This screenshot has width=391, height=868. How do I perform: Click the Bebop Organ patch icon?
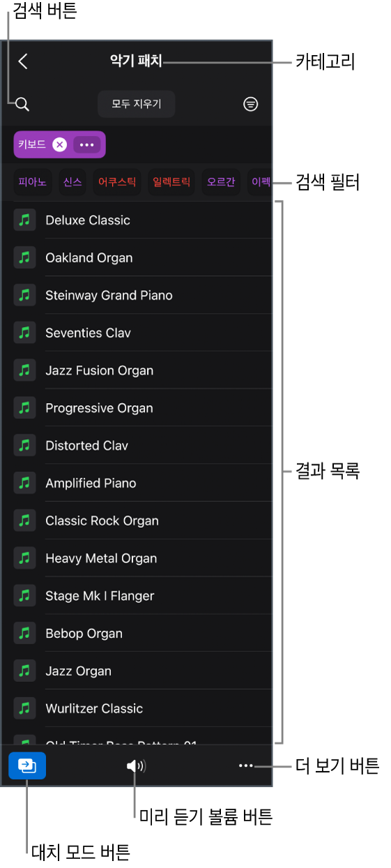tap(25, 634)
